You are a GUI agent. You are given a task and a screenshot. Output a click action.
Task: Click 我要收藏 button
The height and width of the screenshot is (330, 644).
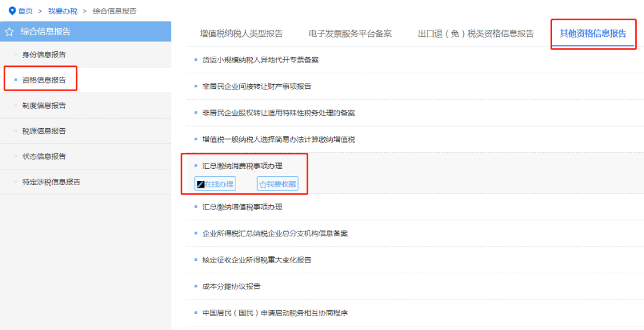click(278, 184)
